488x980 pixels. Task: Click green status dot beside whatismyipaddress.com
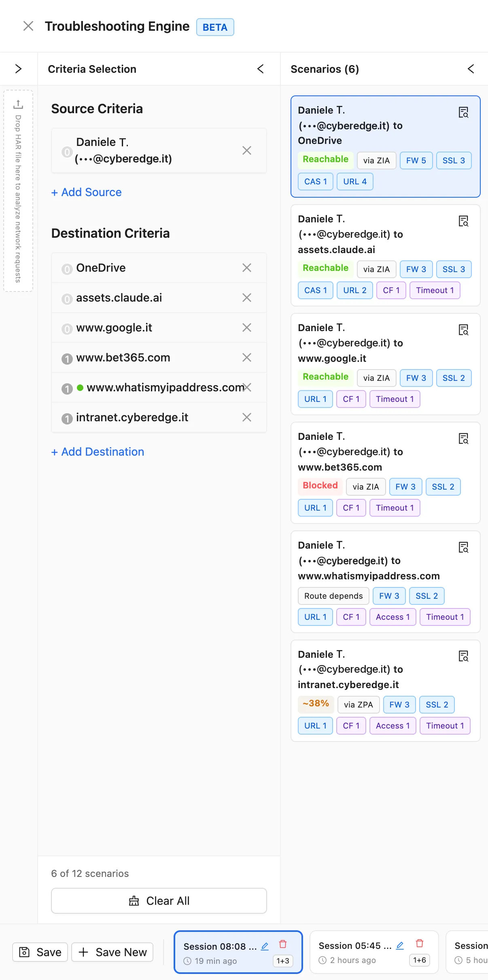click(x=80, y=388)
